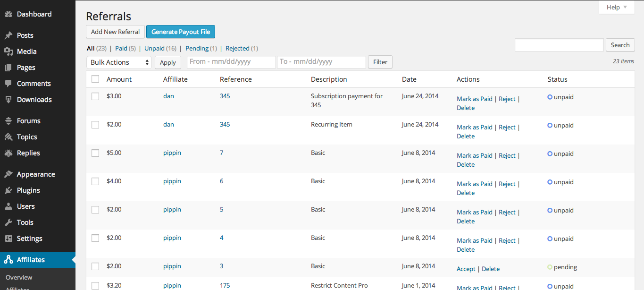Screen dimensions: 644x290
Task: Open the Overview submenu under Affiliates
Action: point(19,277)
